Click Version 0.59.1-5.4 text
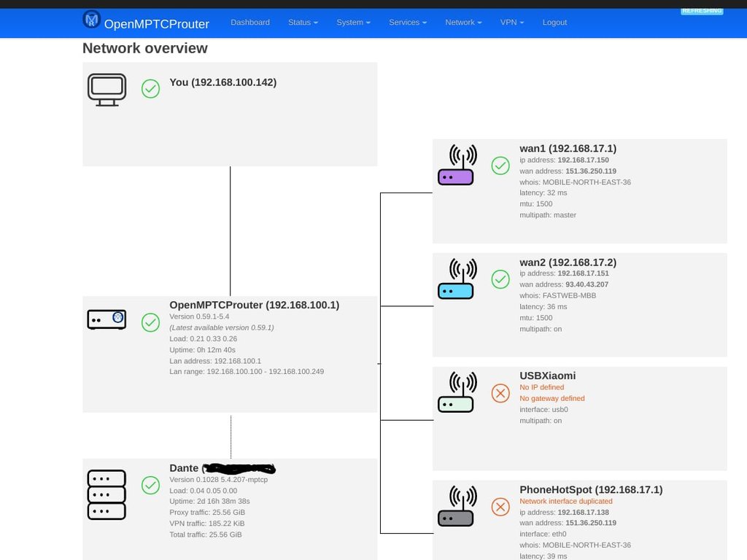Image resolution: width=747 pixels, height=560 pixels. (199, 316)
